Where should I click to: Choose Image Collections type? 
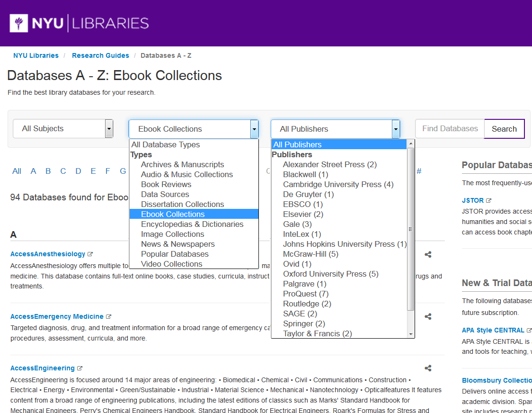pyautogui.click(x=194, y=234)
